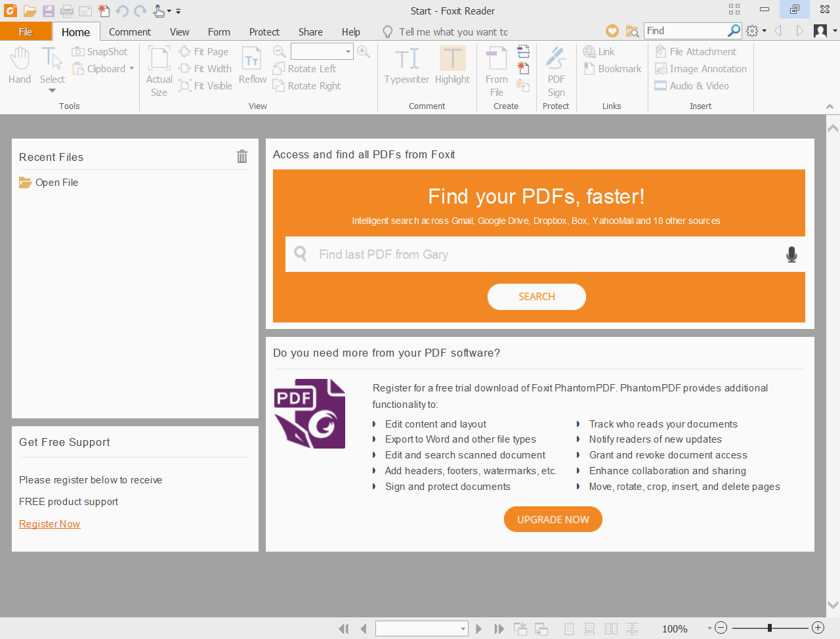
Task: Insert an Image Annotation
Action: 701,69
